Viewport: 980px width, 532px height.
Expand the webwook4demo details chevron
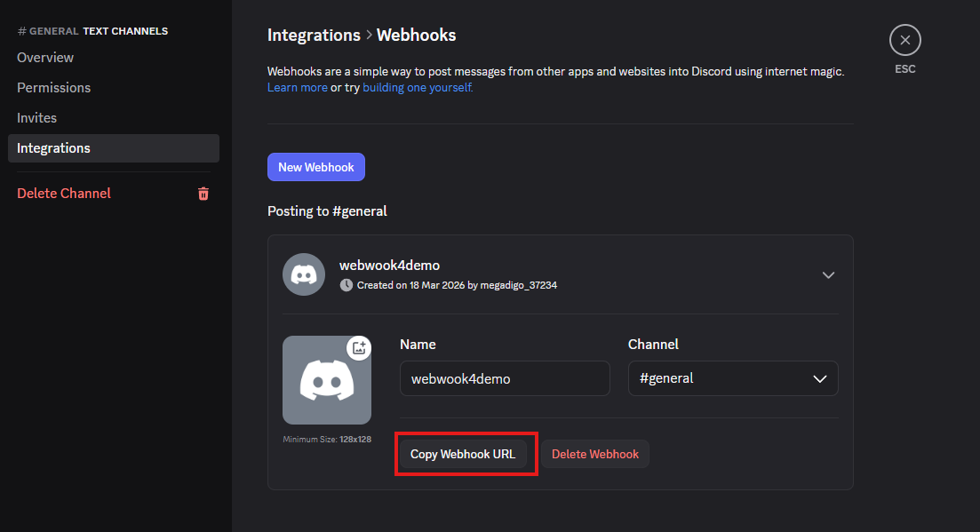click(828, 275)
